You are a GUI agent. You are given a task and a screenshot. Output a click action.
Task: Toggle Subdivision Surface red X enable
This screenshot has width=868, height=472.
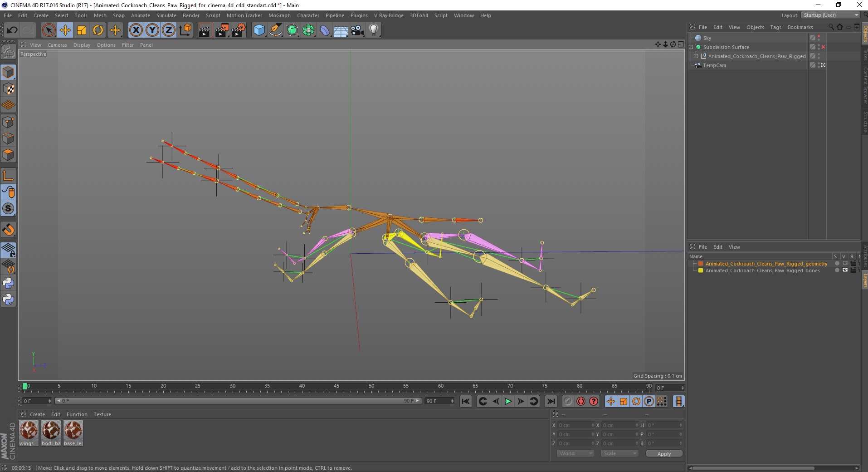pos(823,47)
